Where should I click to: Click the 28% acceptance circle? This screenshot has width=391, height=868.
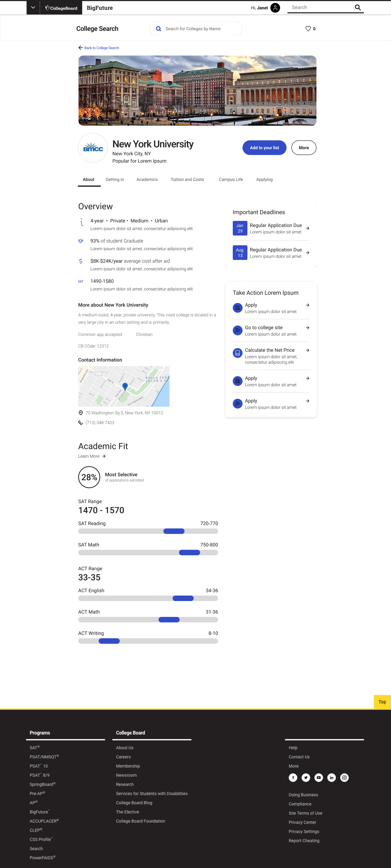(x=89, y=477)
